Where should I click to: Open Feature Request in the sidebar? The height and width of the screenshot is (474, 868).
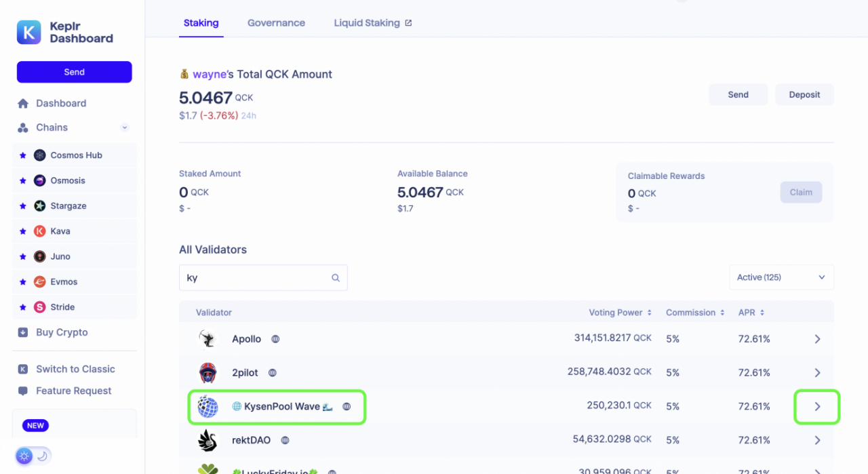pos(75,391)
